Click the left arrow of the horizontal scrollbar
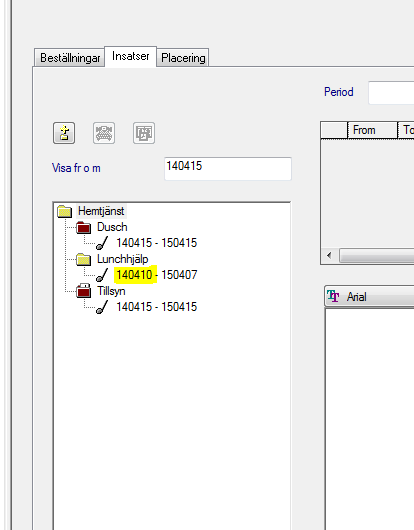 [330, 255]
